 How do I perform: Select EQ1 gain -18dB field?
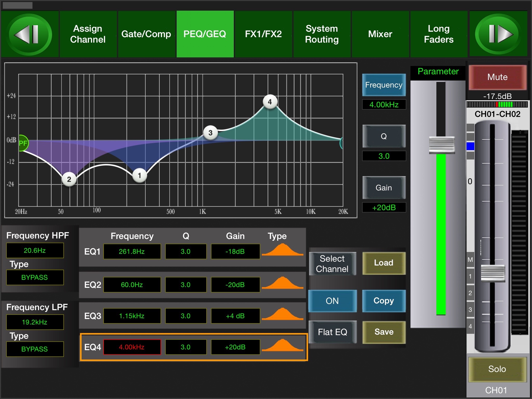(x=235, y=251)
